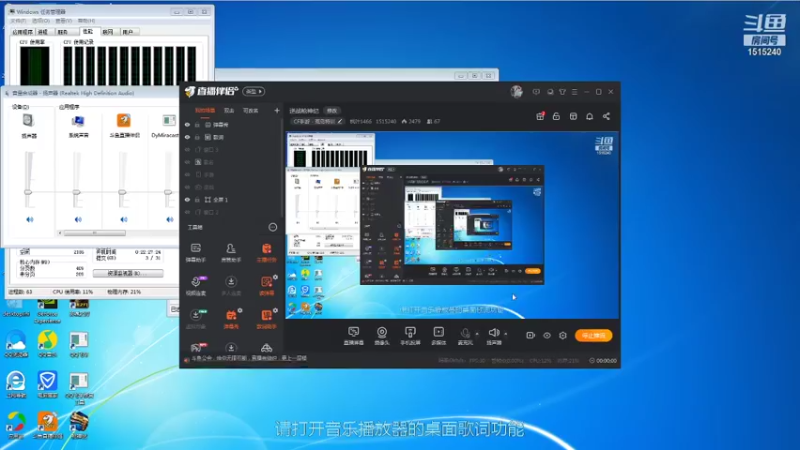Open the game category selector in room info
This screenshot has height=450, width=800.
317,121
